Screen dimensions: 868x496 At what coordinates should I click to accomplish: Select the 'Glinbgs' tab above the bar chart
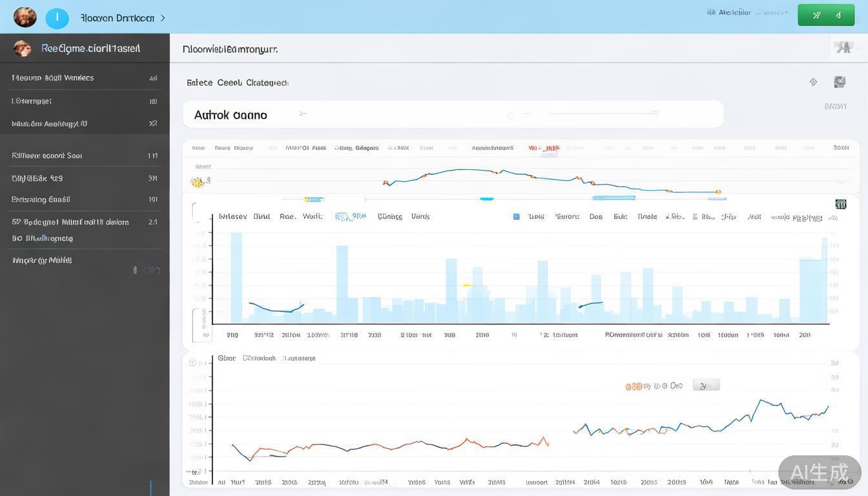pyautogui.click(x=390, y=217)
